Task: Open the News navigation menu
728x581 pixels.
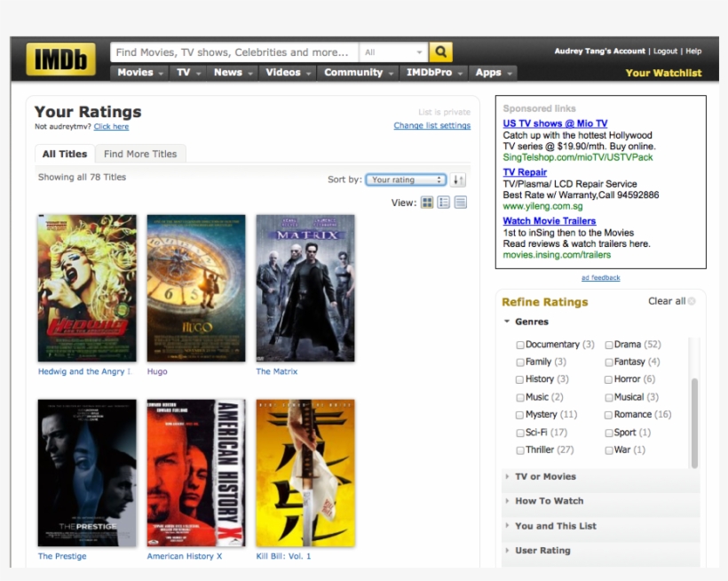Action: tap(233, 73)
